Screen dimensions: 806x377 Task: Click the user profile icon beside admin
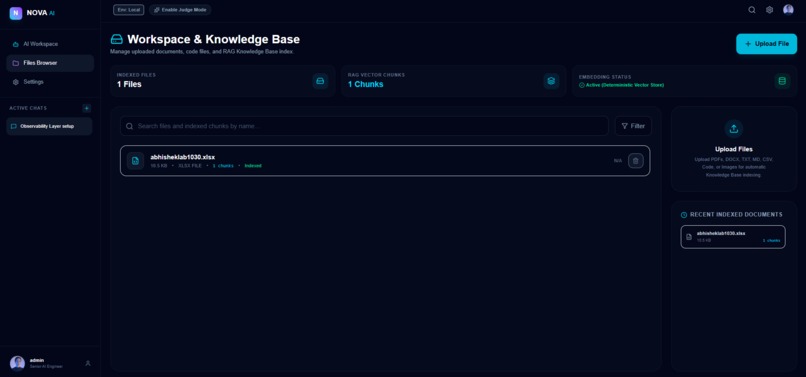point(88,363)
